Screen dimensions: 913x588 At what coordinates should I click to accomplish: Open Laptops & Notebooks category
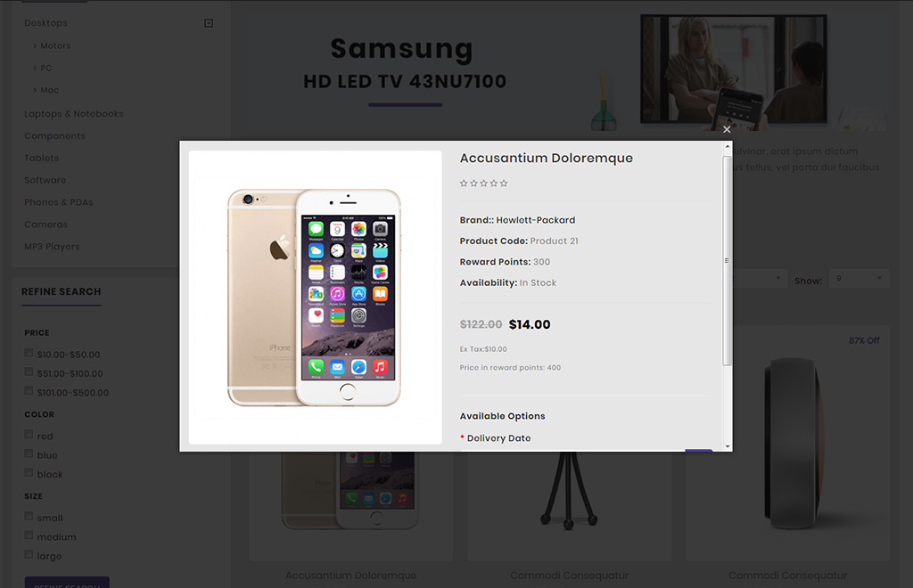(74, 114)
